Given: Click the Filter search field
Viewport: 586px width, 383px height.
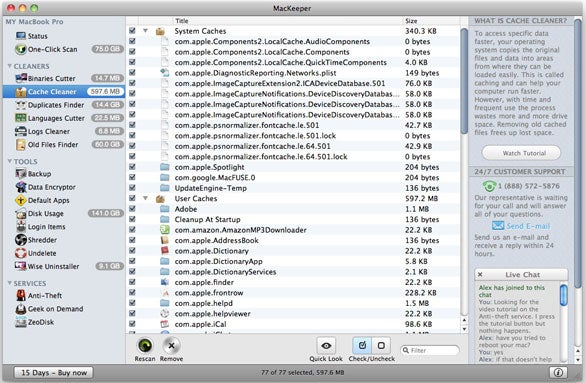Looking at the screenshot, I should [x=430, y=350].
